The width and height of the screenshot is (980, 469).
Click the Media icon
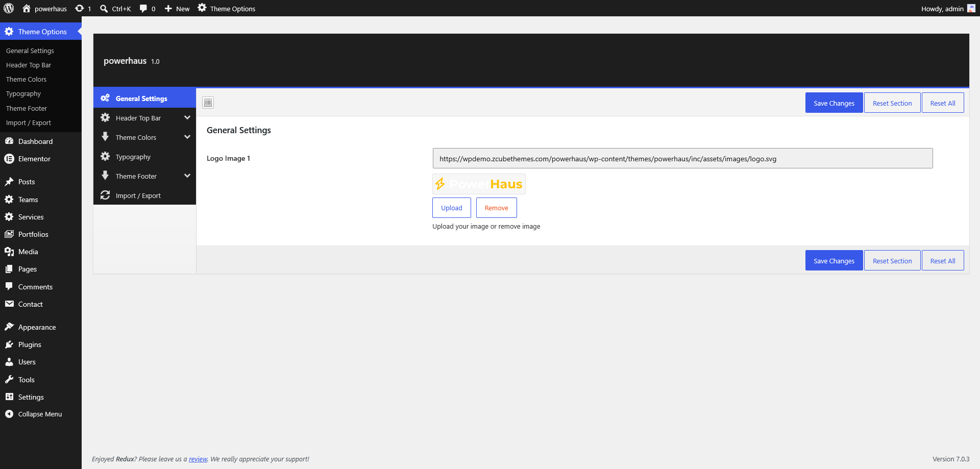pyautogui.click(x=9, y=252)
